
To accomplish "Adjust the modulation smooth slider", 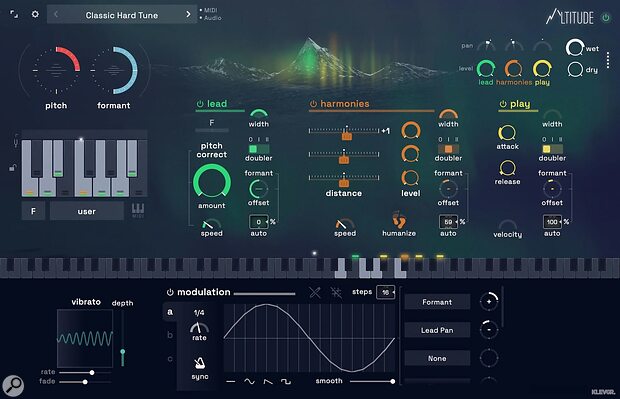I will click(372, 381).
